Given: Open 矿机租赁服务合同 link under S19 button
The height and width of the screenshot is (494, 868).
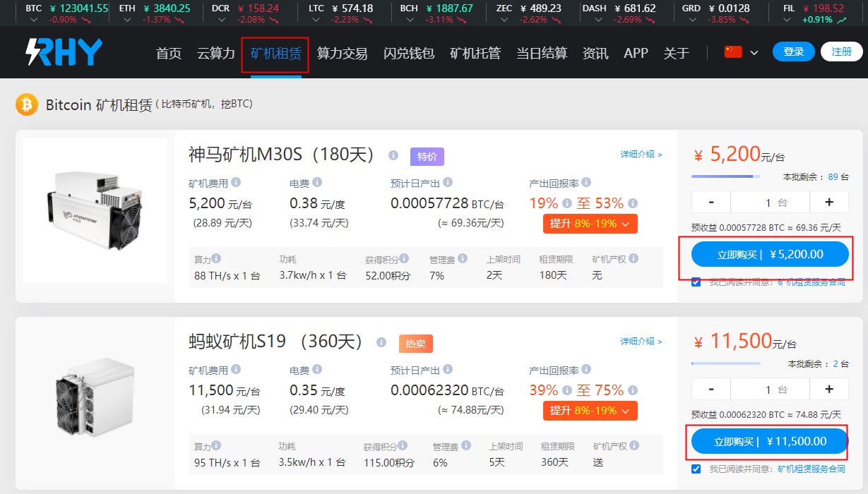Looking at the screenshot, I should [811, 469].
